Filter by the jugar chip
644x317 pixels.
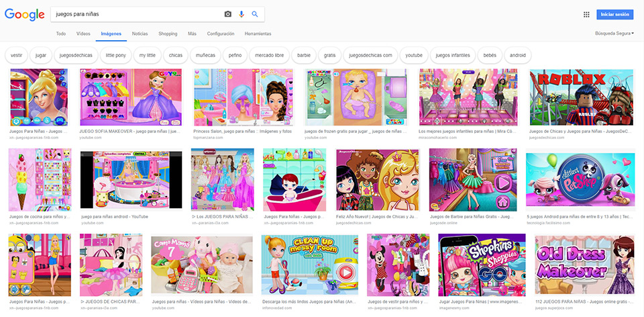click(x=41, y=55)
